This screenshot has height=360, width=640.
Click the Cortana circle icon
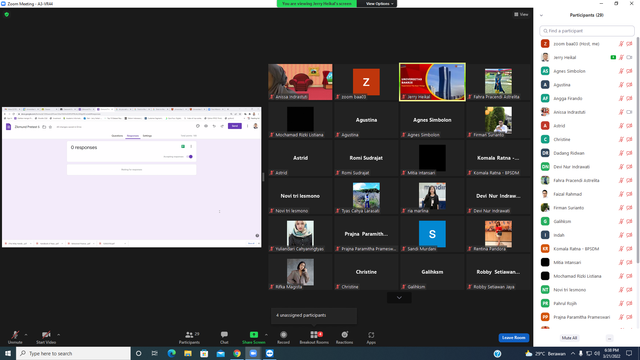138,353
